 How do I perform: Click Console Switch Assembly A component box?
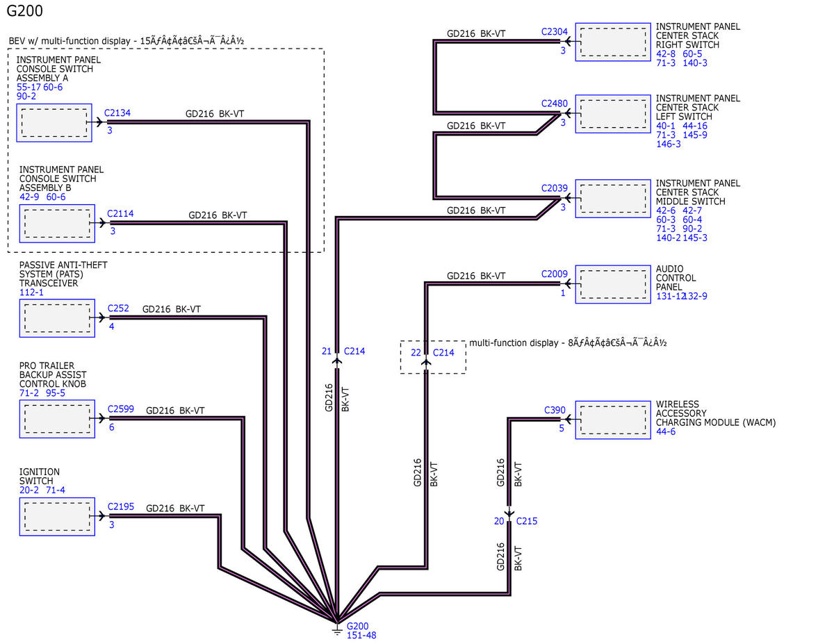pos(54,123)
